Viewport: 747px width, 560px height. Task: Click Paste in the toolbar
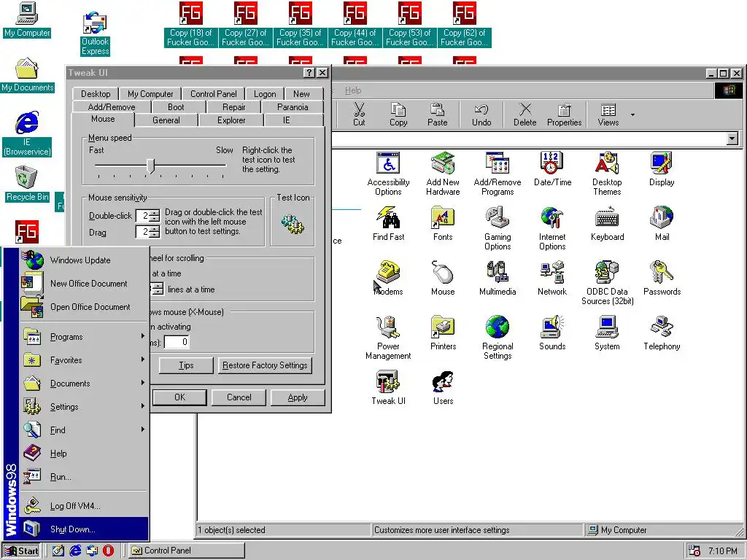pos(438,114)
